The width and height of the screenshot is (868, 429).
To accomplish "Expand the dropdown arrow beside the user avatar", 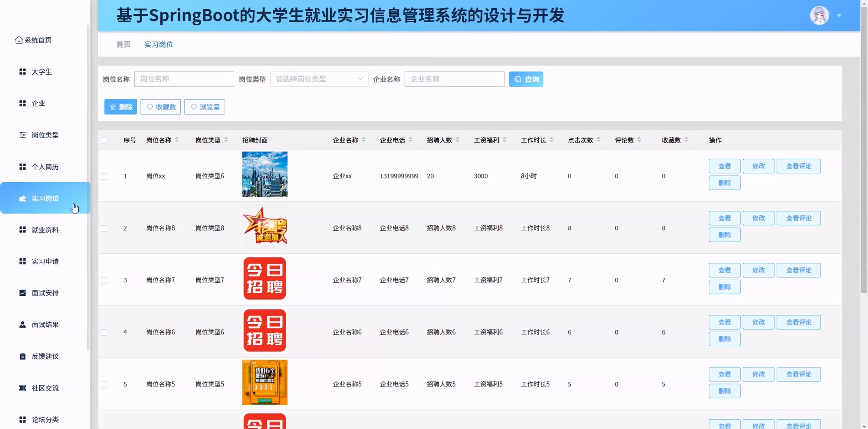I will click(x=839, y=15).
